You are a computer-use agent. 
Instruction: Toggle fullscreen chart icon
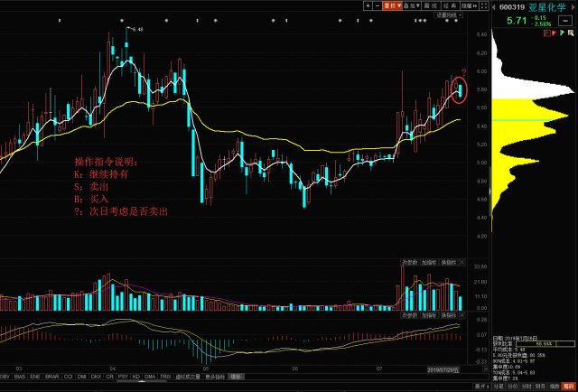click(484, 6)
